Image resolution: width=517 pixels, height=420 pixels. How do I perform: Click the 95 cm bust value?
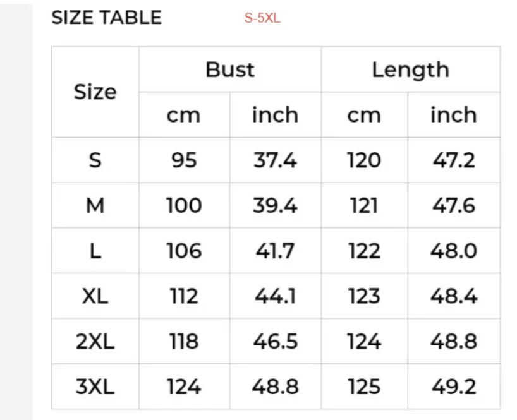[x=184, y=160]
